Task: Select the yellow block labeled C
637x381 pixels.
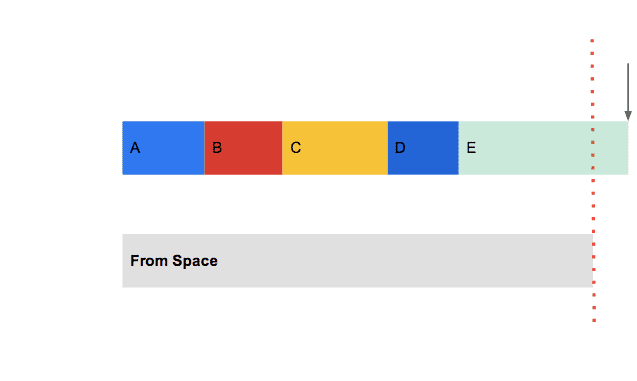Action: [335, 148]
